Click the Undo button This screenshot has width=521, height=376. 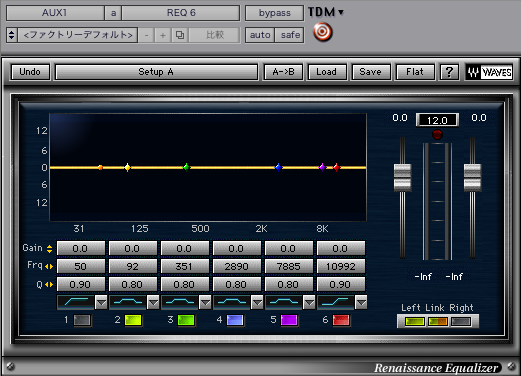click(x=30, y=72)
